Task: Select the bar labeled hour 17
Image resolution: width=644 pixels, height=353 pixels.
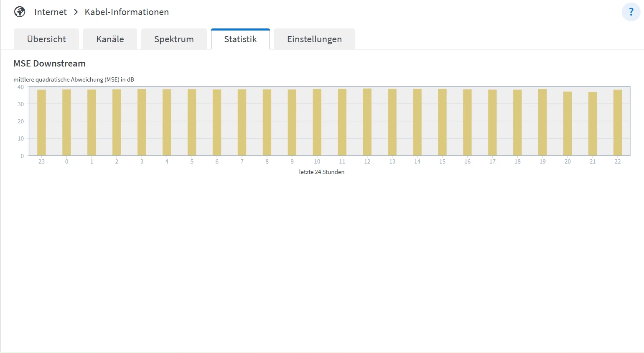Action: (x=492, y=123)
